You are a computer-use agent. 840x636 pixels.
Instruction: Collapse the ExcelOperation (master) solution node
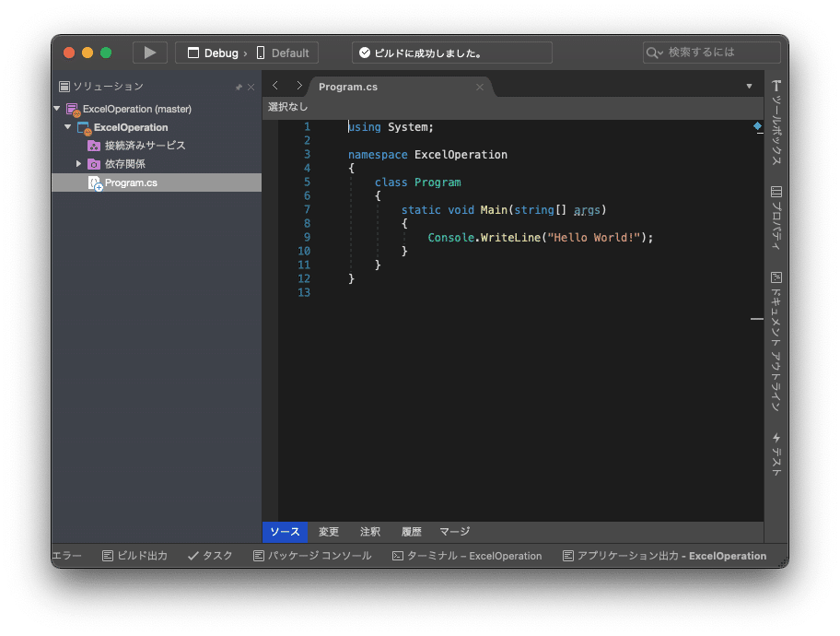pos(57,109)
